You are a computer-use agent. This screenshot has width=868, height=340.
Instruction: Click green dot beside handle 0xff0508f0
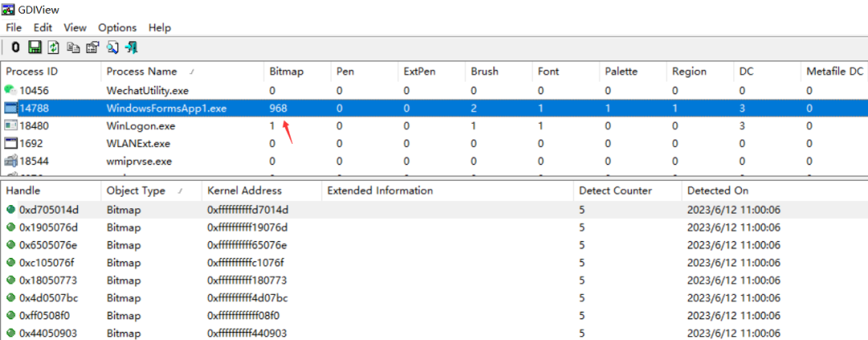pyautogui.click(x=10, y=316)
